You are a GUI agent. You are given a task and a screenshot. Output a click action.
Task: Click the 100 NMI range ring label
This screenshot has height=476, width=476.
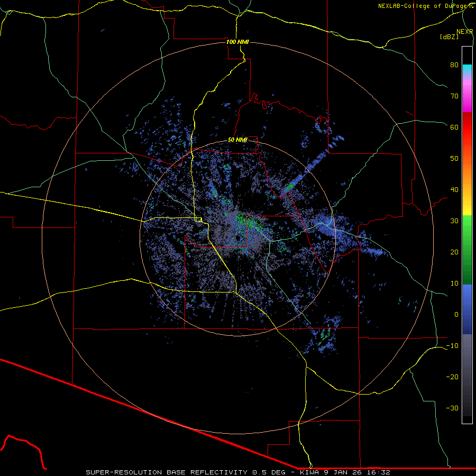coord(237,42)
